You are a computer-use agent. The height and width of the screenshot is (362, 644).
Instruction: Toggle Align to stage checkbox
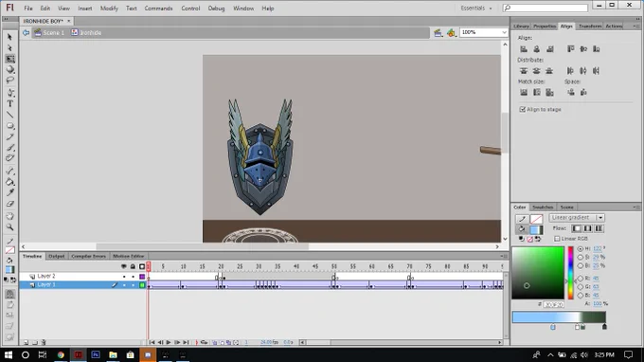(x=523, y=109)
